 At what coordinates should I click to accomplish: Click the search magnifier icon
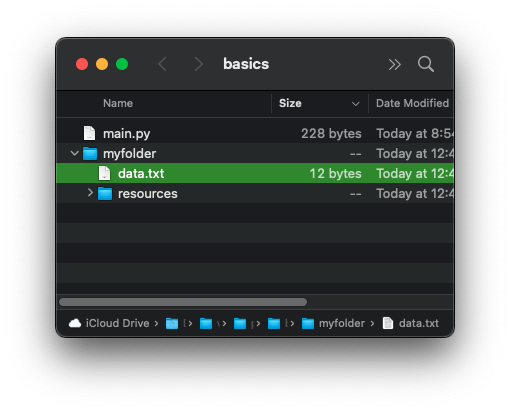(426, 64)
